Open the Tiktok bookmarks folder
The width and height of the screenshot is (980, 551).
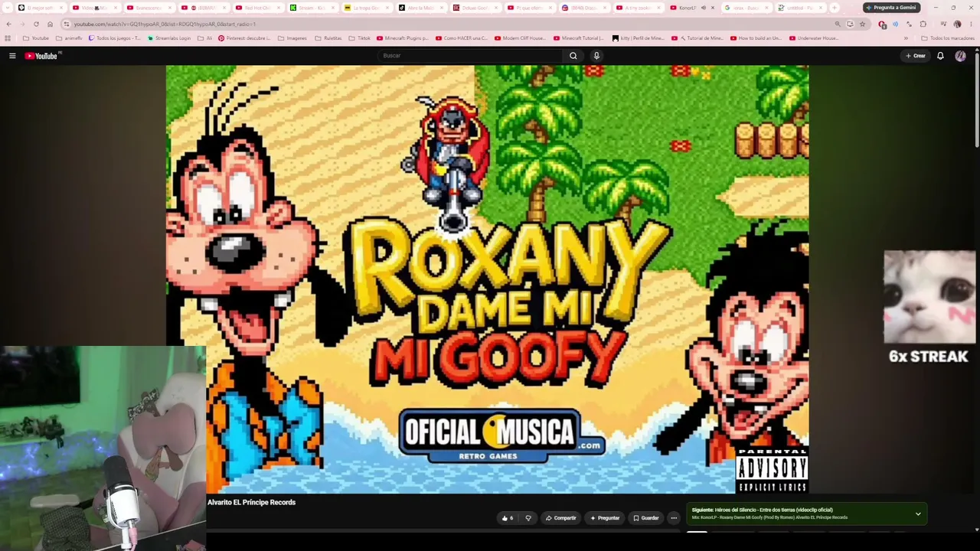[x=359, y=38]
